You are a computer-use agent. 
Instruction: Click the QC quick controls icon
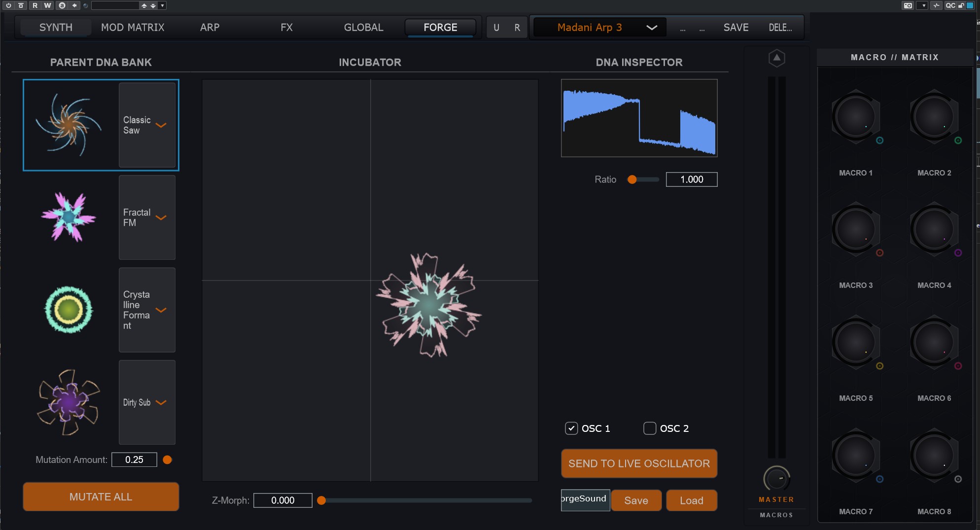point(950,5)
